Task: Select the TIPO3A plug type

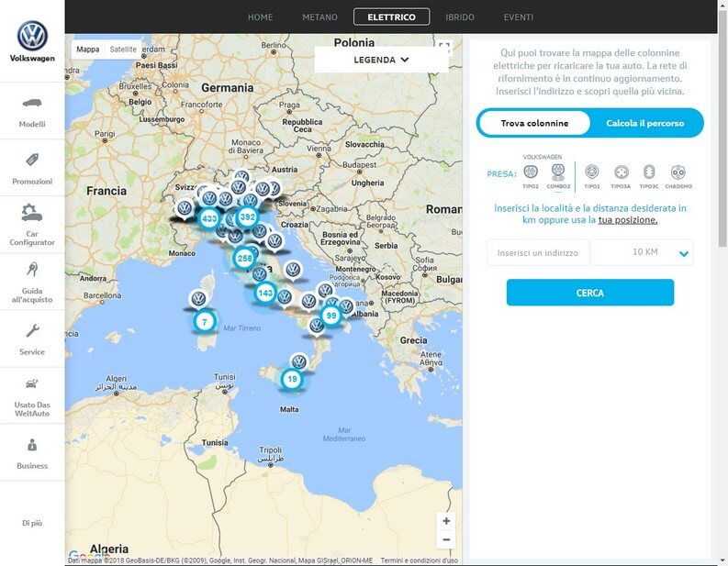Action: pyautogui.click(x=621, y=176)
